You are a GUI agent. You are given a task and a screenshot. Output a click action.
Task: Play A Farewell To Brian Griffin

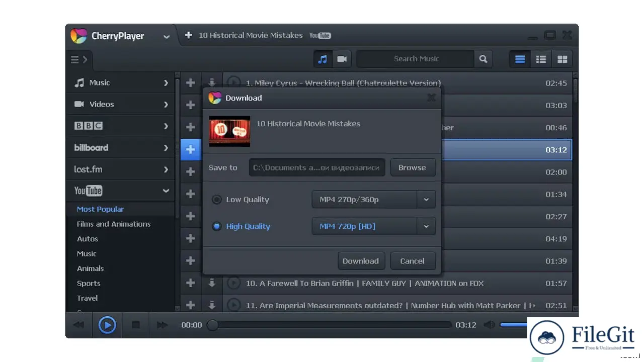(233, 283)
